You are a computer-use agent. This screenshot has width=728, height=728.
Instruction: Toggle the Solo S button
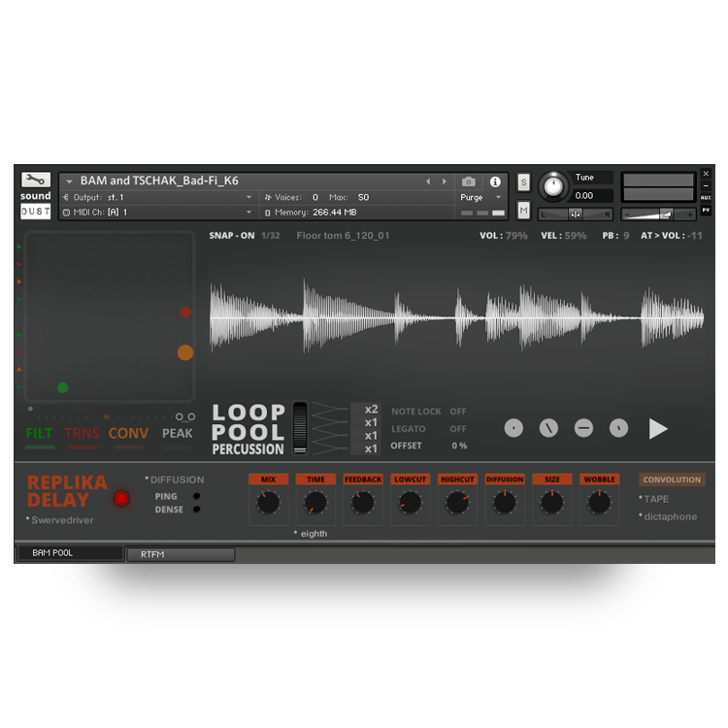[x=524, y=182]
